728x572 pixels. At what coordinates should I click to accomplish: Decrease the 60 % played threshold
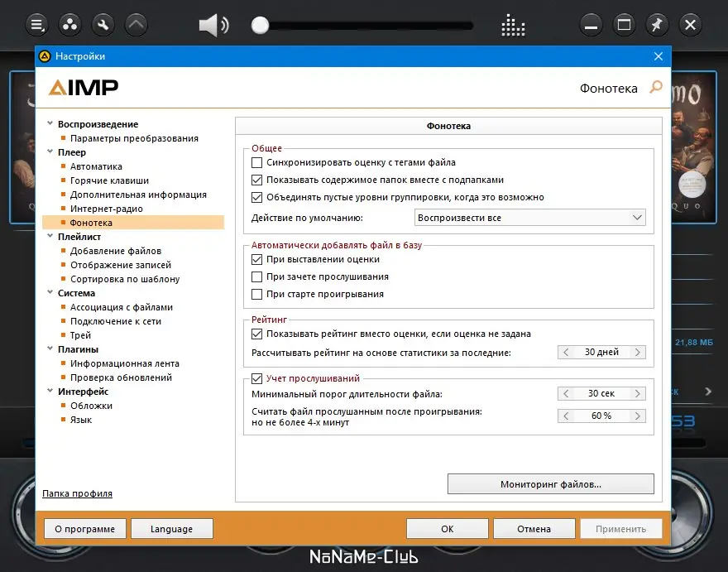566,416
